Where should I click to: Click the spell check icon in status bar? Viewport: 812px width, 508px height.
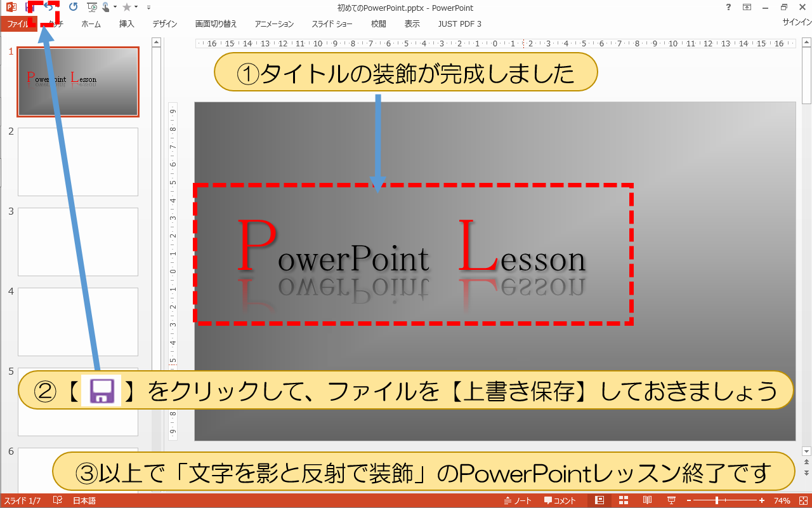[x=58, y=500]
